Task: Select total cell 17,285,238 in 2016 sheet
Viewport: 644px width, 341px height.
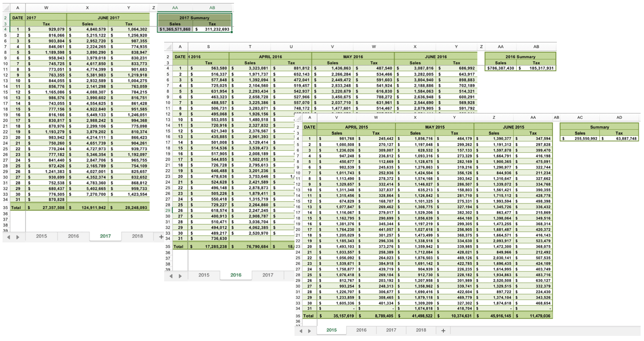Action: [209, 246]
